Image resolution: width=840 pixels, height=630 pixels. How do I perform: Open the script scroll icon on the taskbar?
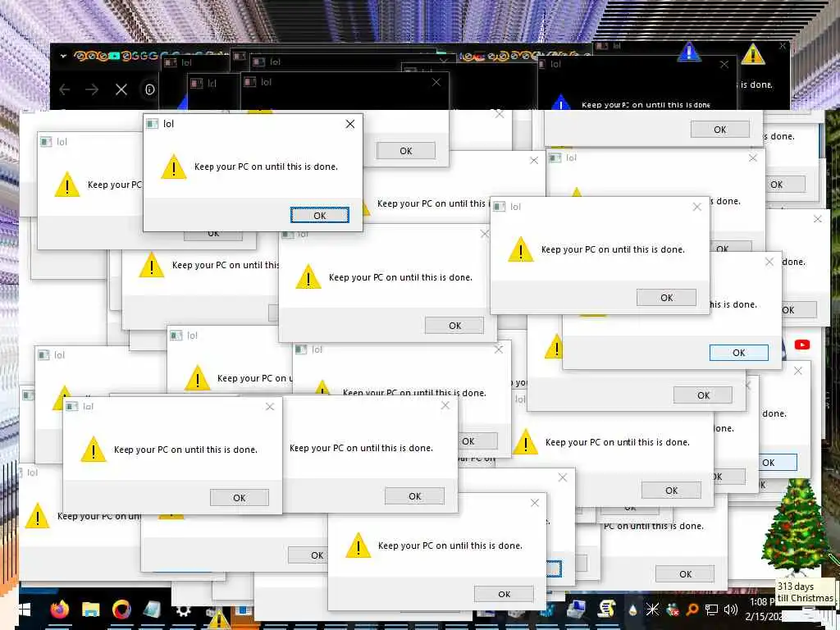607,609
